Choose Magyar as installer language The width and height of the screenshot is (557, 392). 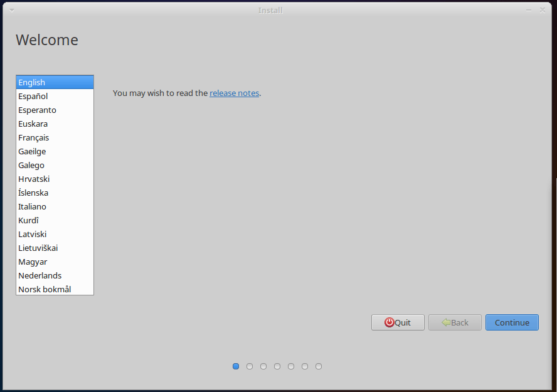55,262
